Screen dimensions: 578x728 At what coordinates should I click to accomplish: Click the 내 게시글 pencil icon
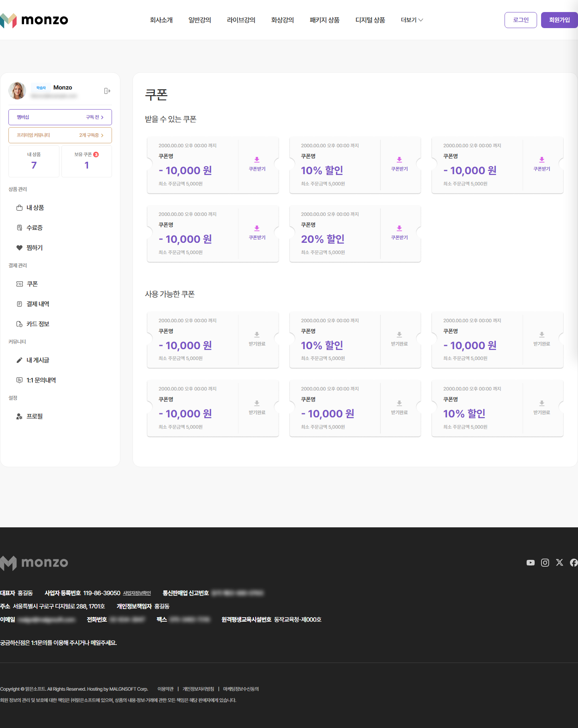(19, 360)
